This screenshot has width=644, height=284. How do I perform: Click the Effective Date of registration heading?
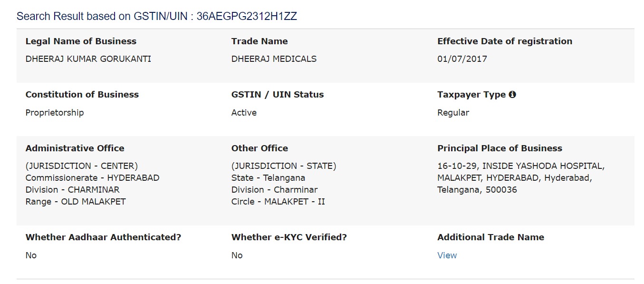(x=505, y=41)
